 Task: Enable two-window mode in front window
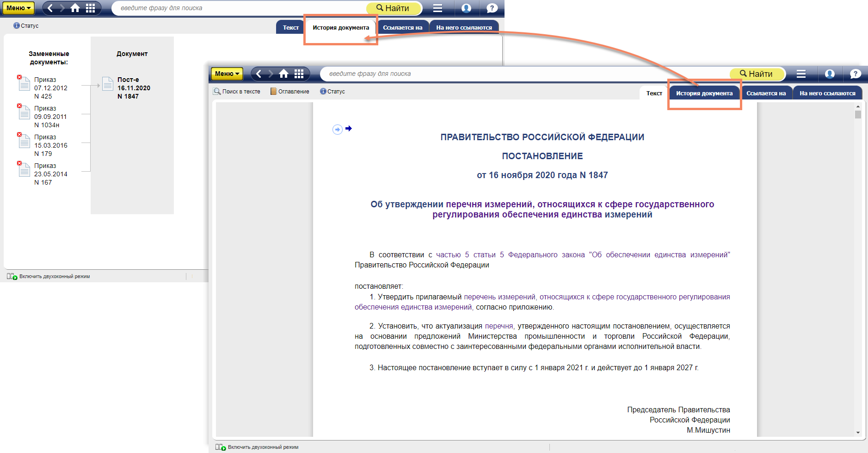[257, 447]
